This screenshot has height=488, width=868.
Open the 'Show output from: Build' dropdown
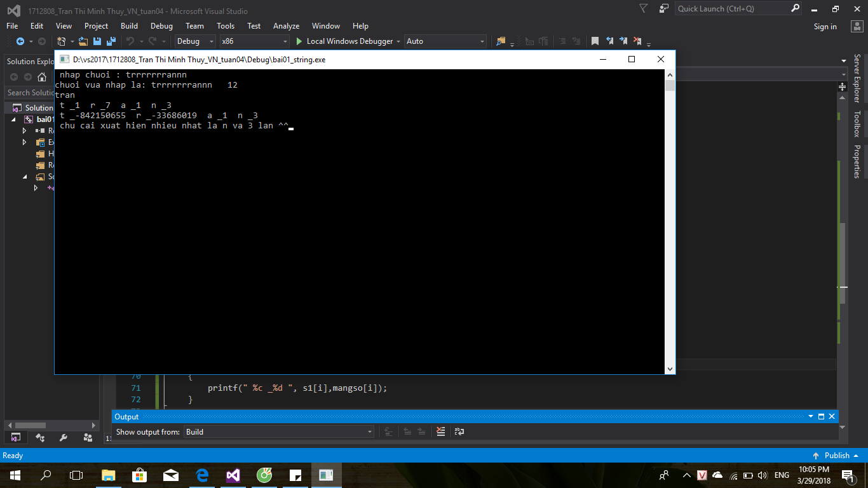(x=278, y=431)
